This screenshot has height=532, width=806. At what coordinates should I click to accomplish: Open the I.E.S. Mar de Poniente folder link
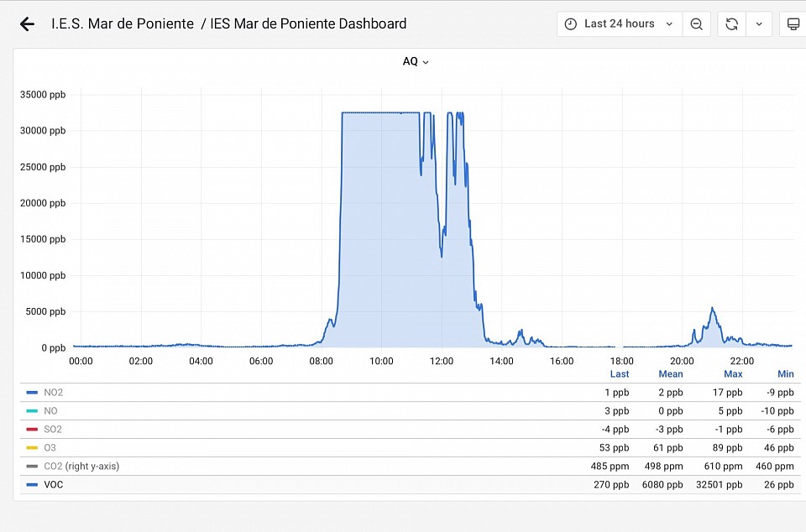pos(123,23)
